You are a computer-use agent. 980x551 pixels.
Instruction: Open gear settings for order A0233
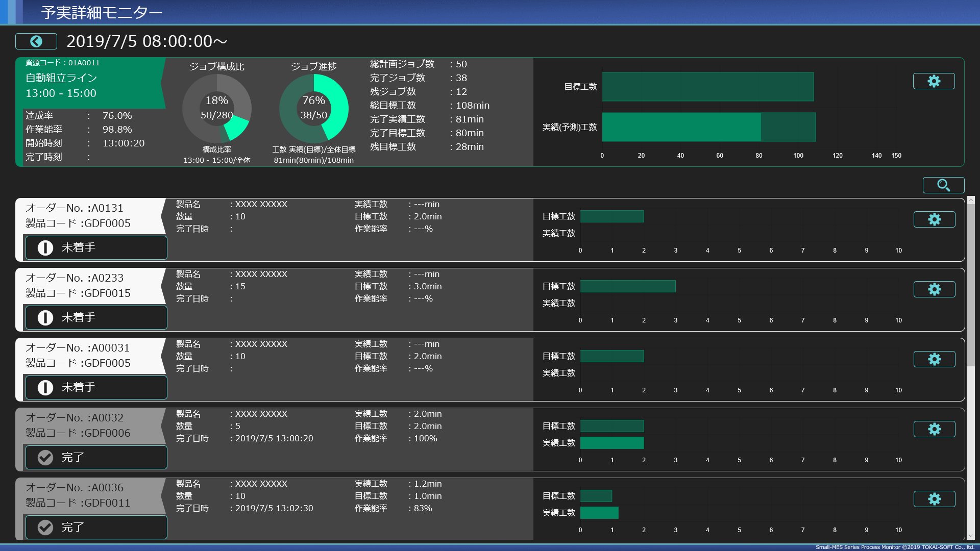point(934,289)
